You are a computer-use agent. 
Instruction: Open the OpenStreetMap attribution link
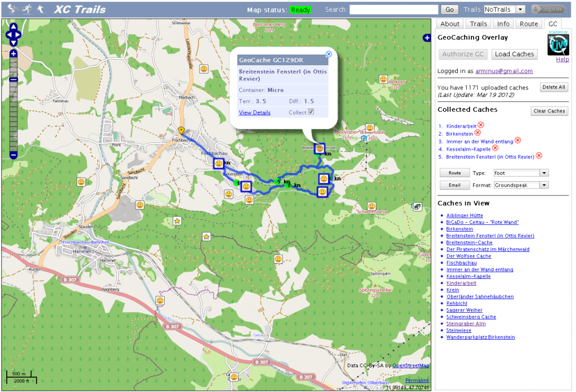[411, 366]
